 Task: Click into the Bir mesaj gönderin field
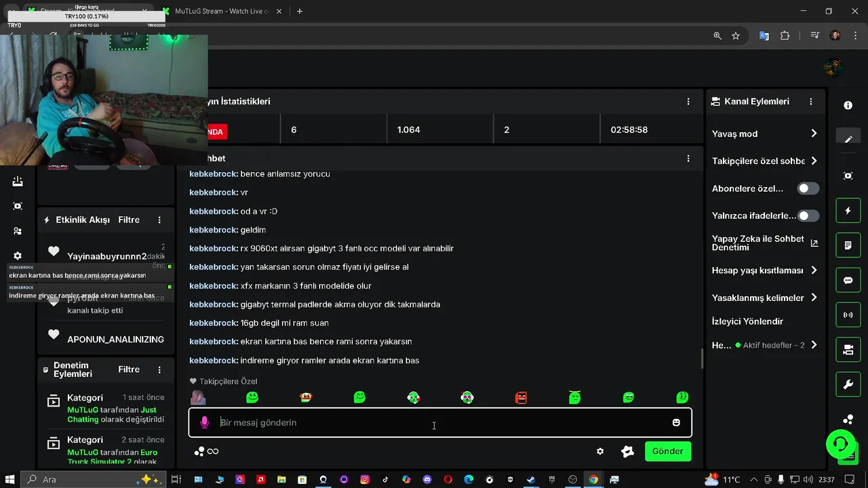(441, 422)
